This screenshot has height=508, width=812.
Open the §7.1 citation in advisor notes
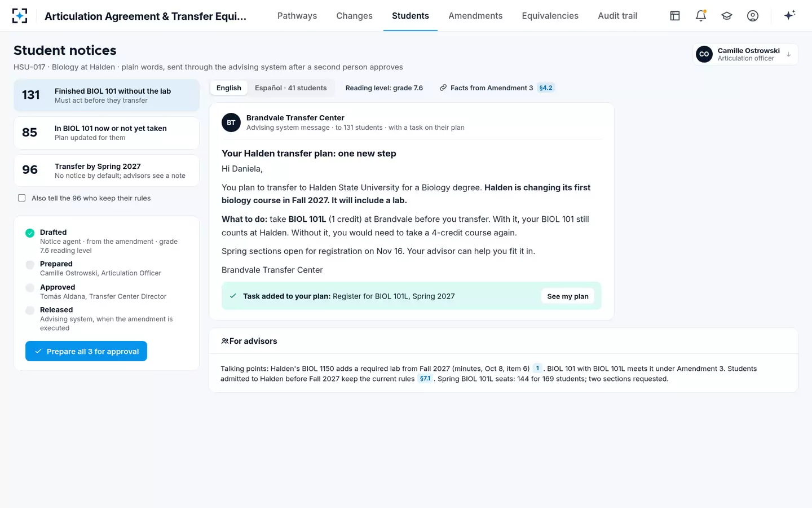[425, 379]
